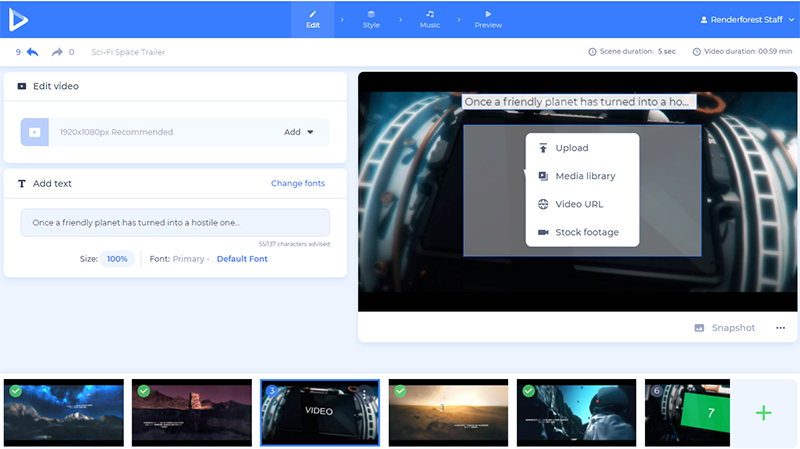This screenshot has width=800, height=449.
Task: Click the redo arrow icon
Action: (x=57, y=52)
